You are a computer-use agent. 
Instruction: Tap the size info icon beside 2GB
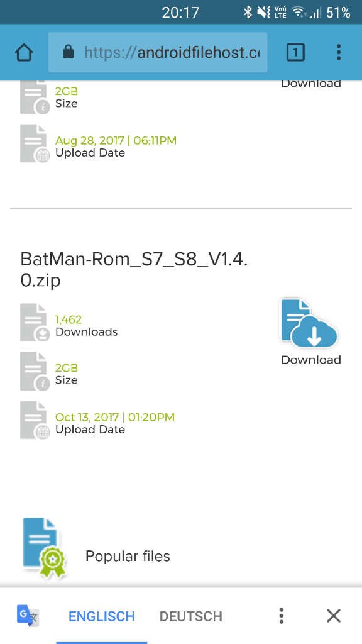click(x=35, y=371)
